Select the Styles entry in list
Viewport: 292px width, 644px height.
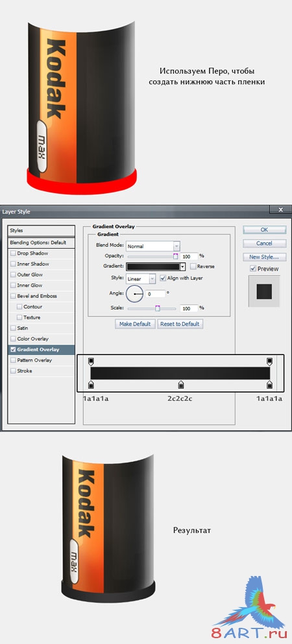(42, 231)
